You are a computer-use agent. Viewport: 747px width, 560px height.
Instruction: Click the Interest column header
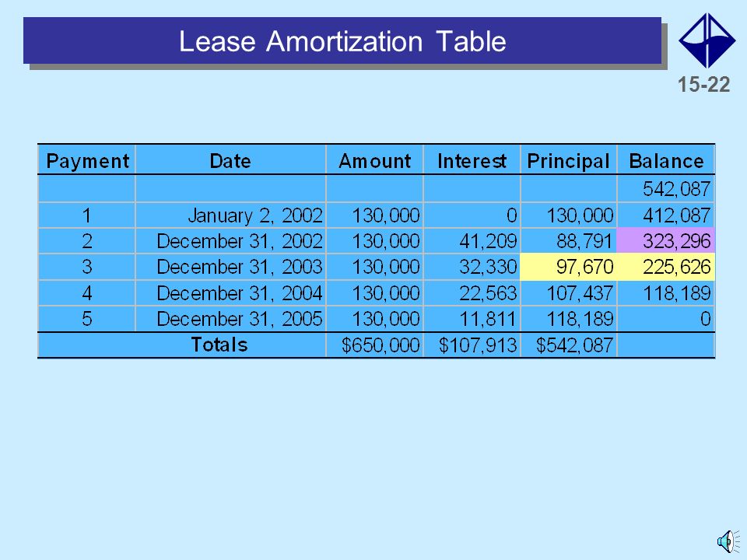pyautogui.click(x=472, y=160)
